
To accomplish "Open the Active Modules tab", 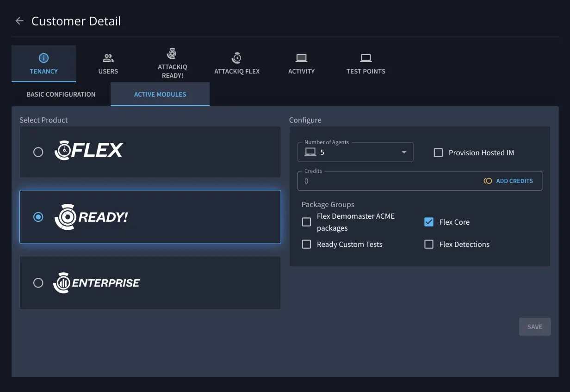I will tap(160, 94).
